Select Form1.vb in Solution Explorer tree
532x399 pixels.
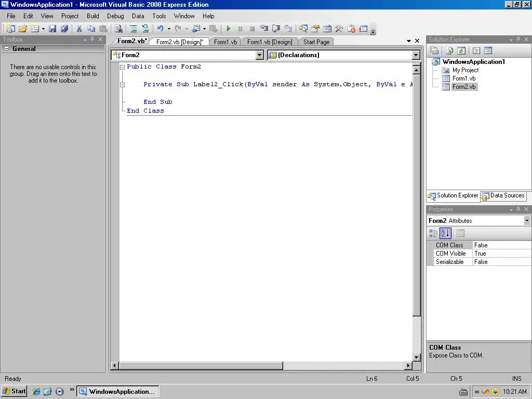(x=464, y=78)
